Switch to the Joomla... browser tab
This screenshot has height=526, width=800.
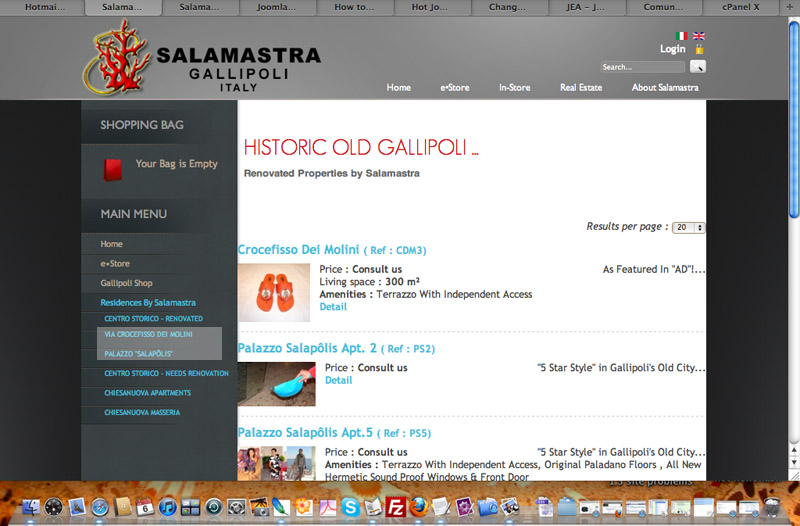click(x=276, y=7)
